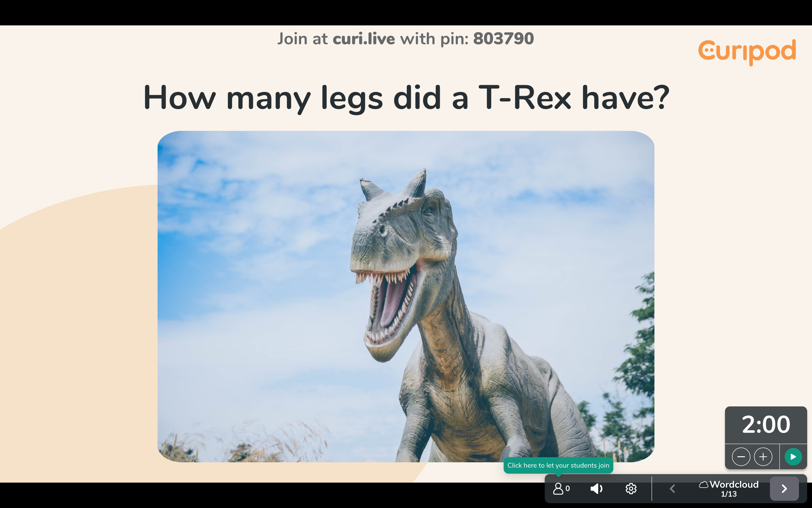The image size is (812, 508).
Task: Click the Wordcloud 1/13 slide indicator
Action: (x=729, y=489)
